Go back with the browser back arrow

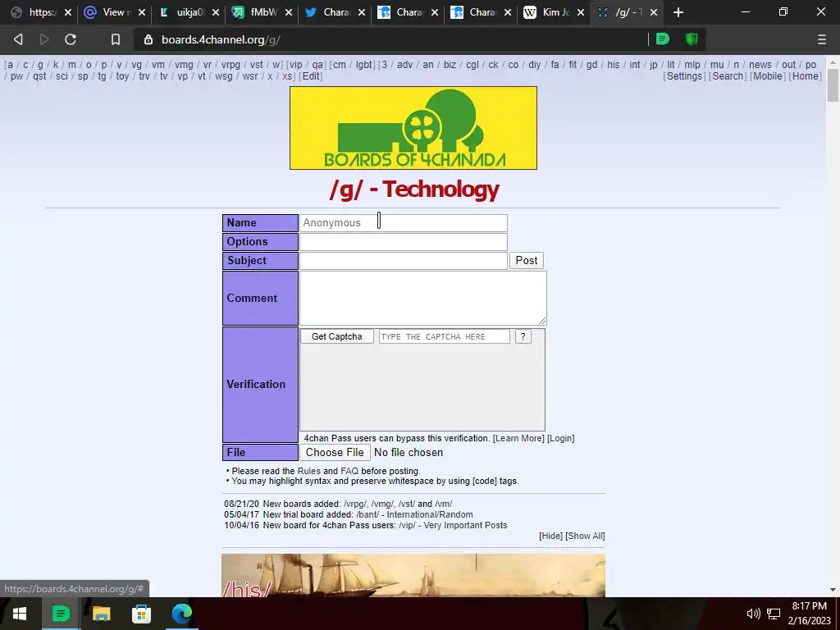click(18, 39)
